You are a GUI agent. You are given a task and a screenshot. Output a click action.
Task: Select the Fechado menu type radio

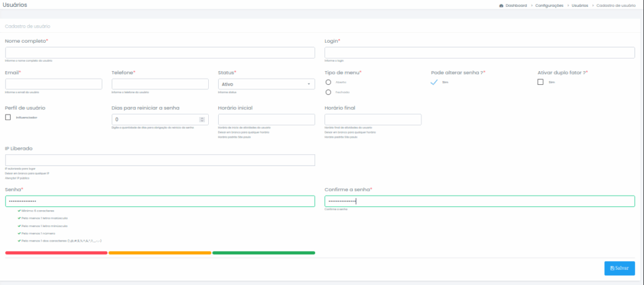tap(328, 92)
